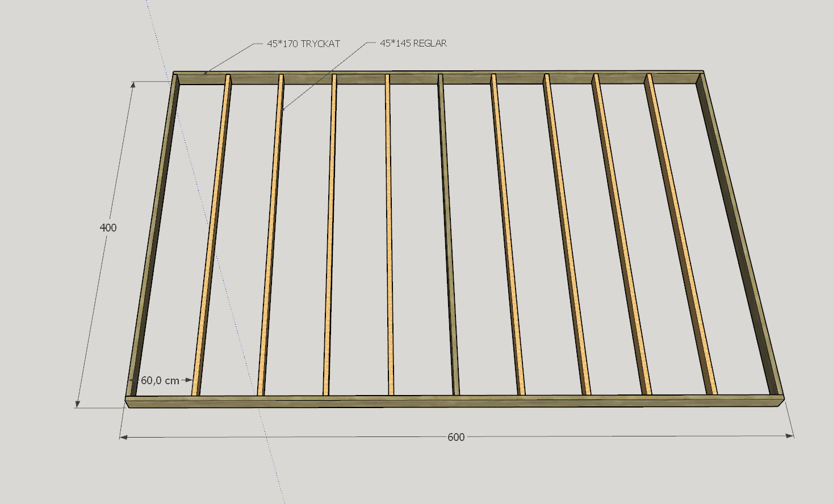Select the right end frame beam

click(738, 238)
